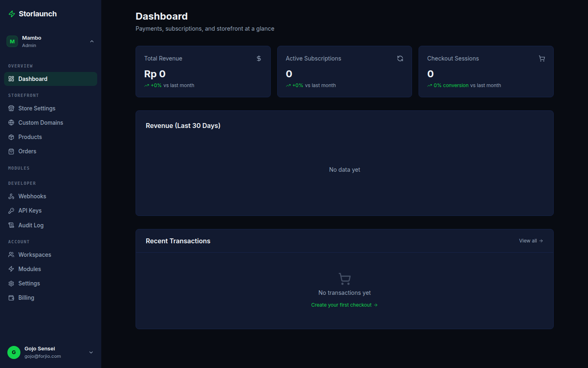Click the Recent Transactions heading
588x368 pixels.
[x=178, y=241]
